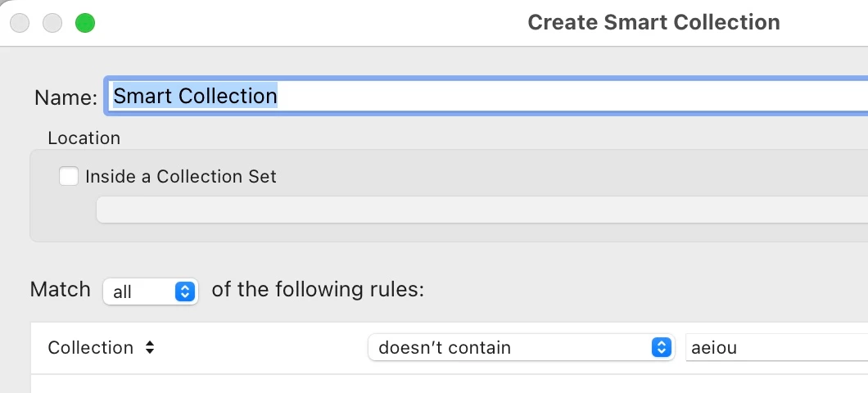Viewport: 868px width, 393px height.
Task: Click the "of the following rules:" text
Action: tap(318, 290)
